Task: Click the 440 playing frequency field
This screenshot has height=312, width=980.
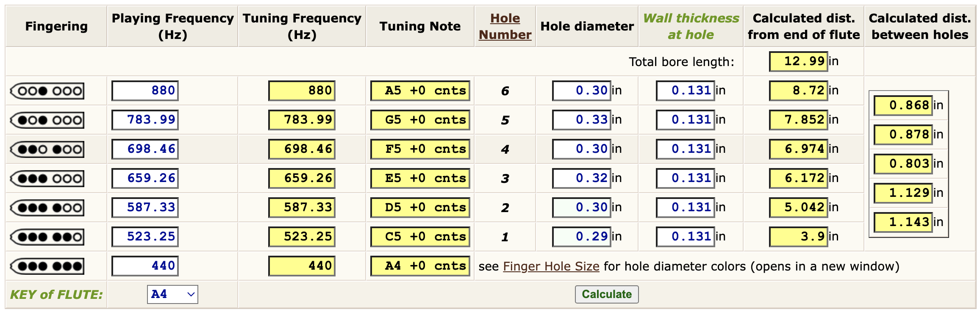Action: click(x=145, y=266)
